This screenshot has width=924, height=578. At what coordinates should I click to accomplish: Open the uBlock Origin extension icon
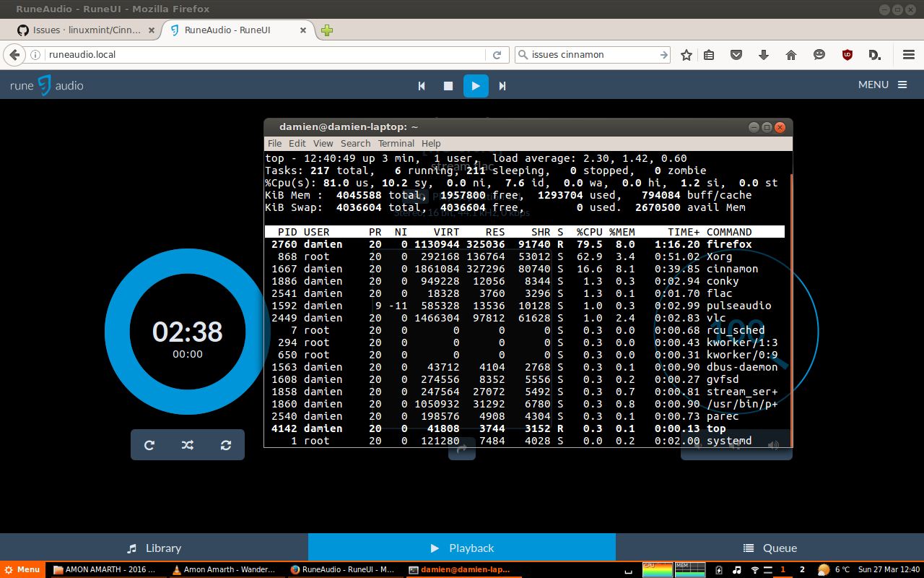coord(847,55)
